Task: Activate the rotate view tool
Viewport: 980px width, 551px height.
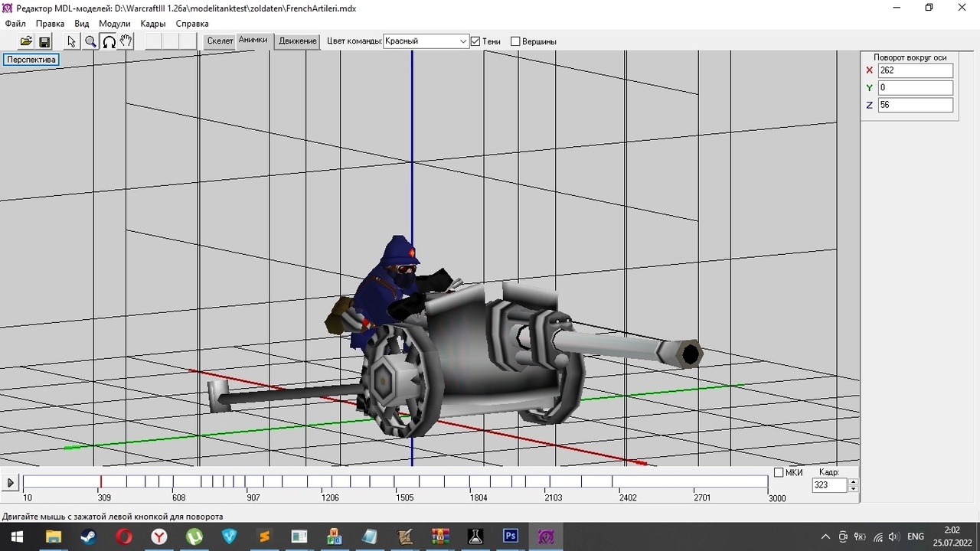Action: click(x=109, y=41)
